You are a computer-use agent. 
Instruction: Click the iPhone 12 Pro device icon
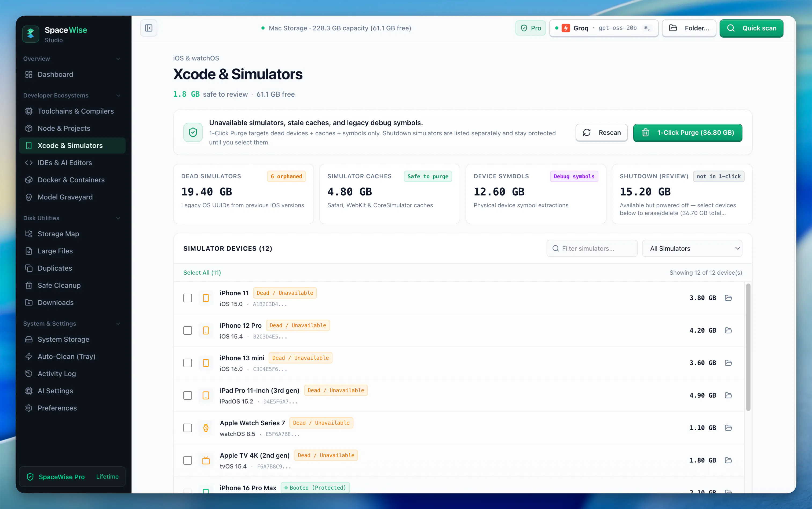click(206, 330)
